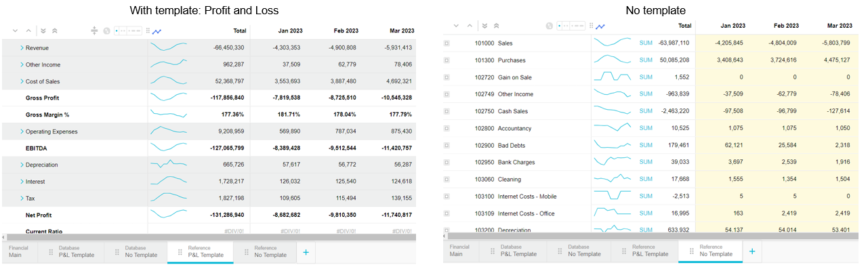The image size is (868, 267).
Task: Toggle the row box next to 102749 Other Income
Action: [447, 94]
